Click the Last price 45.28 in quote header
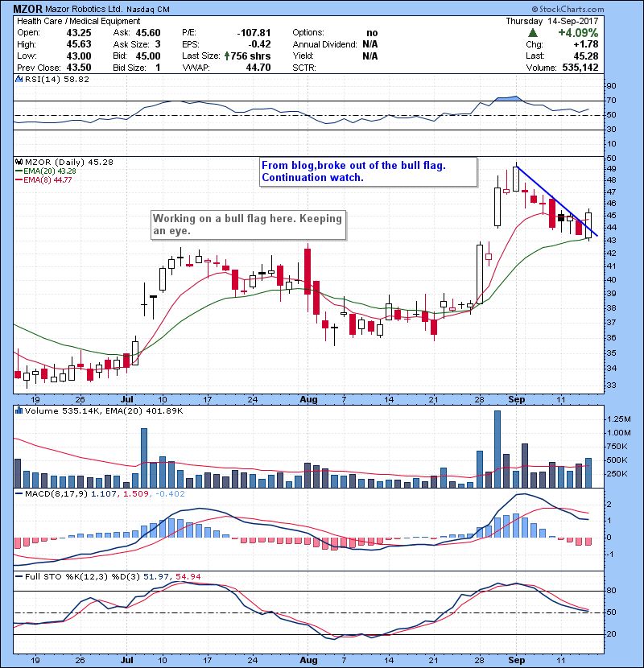This screenshot has width=644, height=668. pos(586,56)
